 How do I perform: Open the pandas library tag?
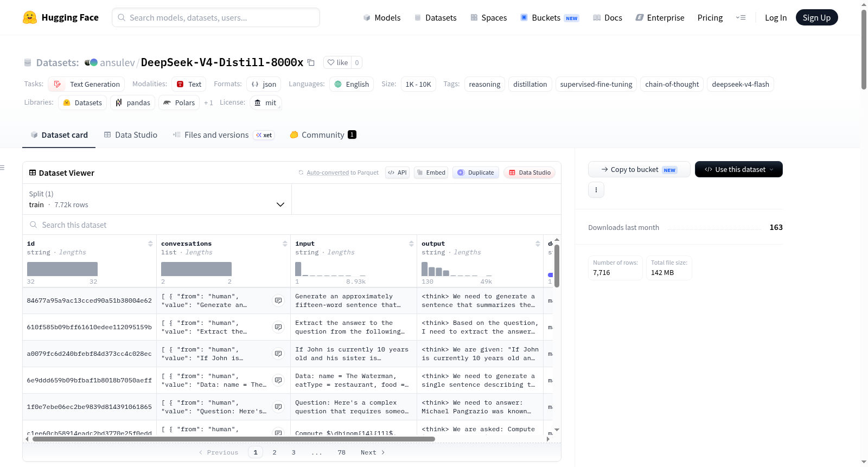(x=133, y=103)
